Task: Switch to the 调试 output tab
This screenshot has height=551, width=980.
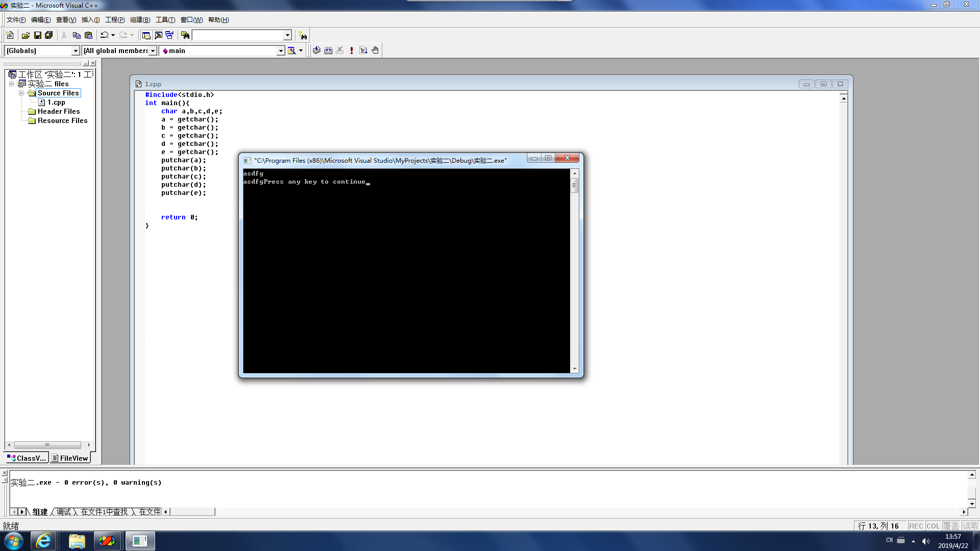Action: 64,512
